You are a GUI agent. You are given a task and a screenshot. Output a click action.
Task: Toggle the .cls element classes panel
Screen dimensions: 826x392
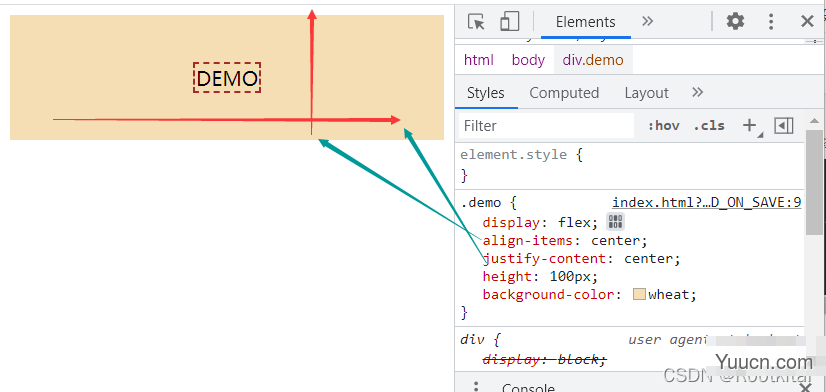coord(709,126)
